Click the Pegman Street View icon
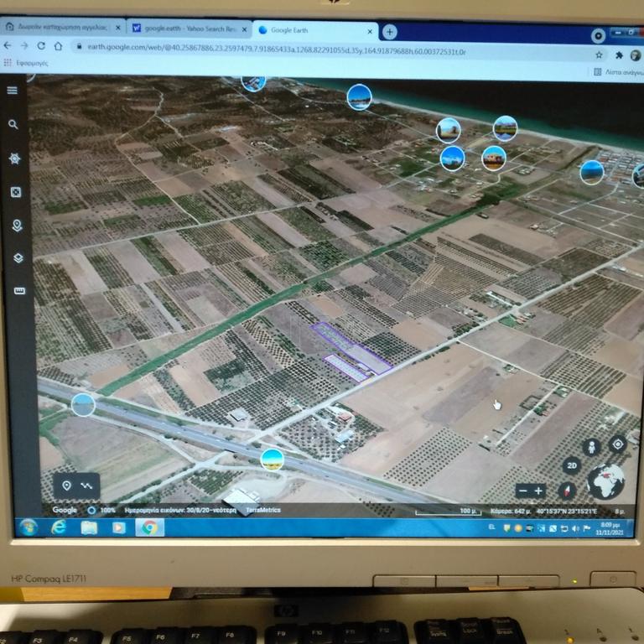 click(x=591, y=447)
